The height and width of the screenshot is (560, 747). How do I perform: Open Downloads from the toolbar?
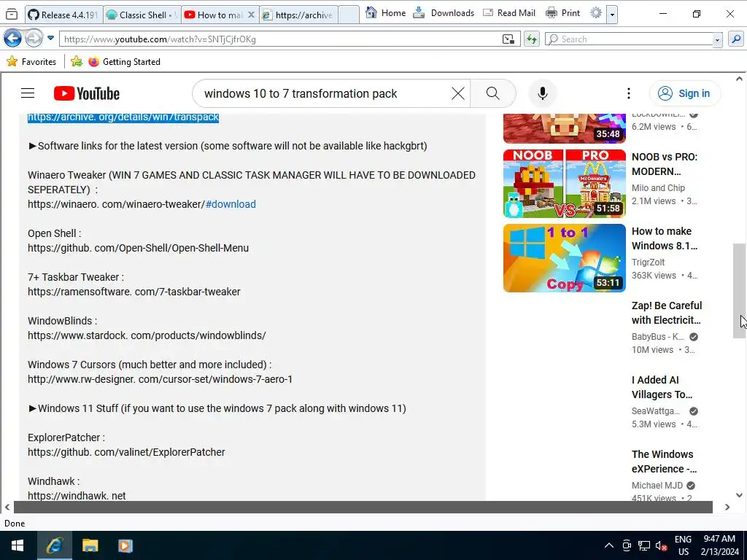444,13
